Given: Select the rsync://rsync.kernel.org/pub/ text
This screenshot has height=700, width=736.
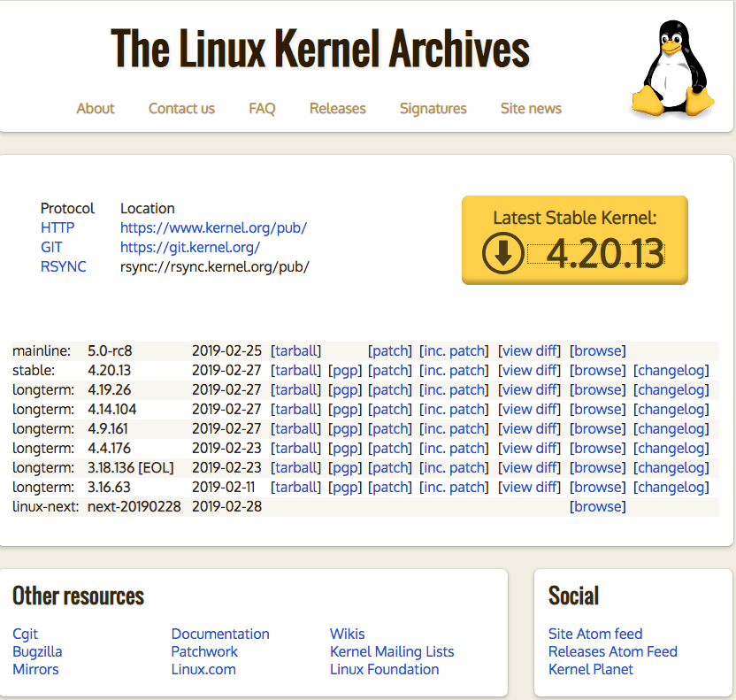Looking at the screenshot, I should click(x=214, y=266).
